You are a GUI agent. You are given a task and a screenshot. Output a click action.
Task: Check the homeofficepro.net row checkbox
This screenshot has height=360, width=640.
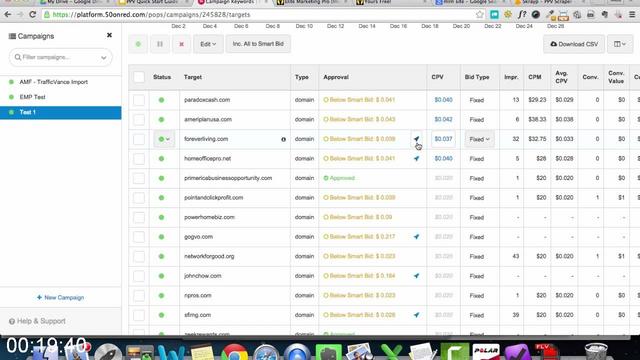click(x=139, y=159)
